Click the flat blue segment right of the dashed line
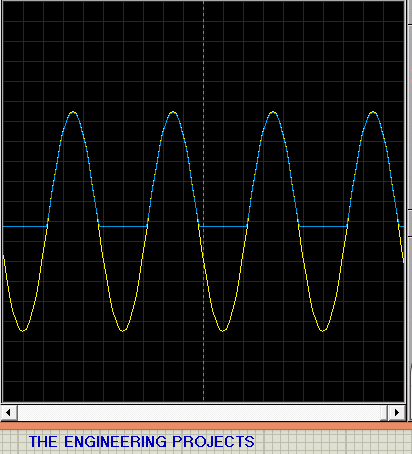The image size is (412, 454). (223, 226)
